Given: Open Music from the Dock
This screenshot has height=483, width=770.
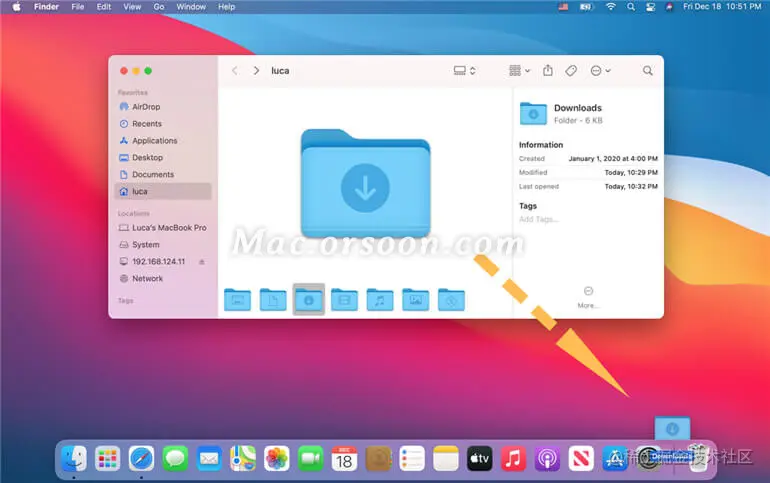Looking at the screenshot, I should (x=513, y=458).
